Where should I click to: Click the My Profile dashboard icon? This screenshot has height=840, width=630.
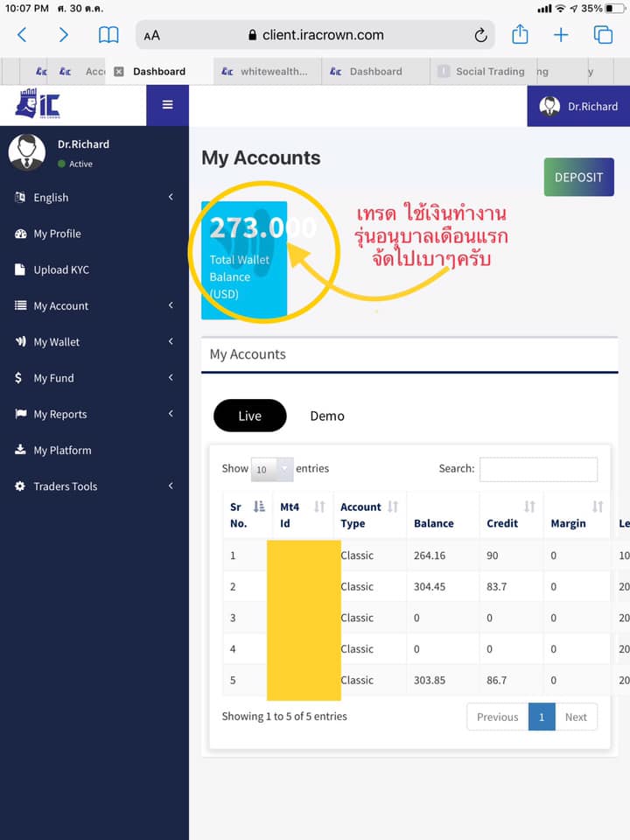pos(20,234)
